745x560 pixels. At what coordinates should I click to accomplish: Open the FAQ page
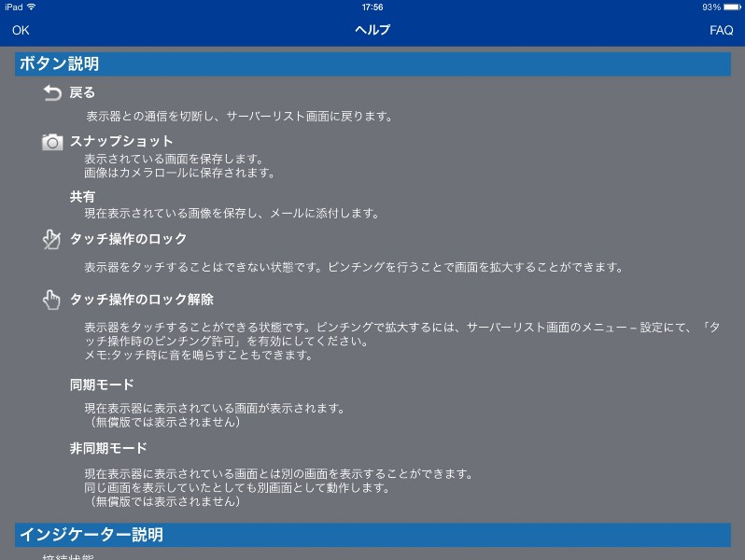click(x=721, y=30)
